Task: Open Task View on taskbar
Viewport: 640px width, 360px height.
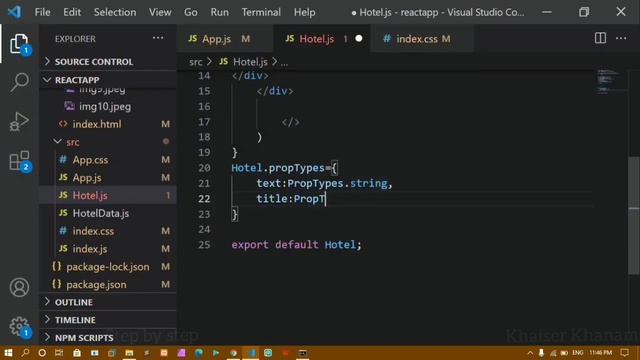Action: (59, 353)
